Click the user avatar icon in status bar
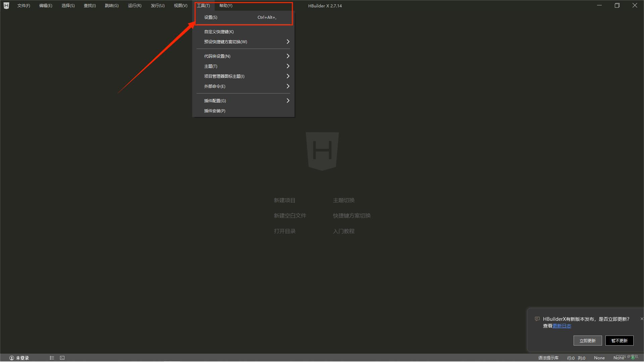 (11, 358)
